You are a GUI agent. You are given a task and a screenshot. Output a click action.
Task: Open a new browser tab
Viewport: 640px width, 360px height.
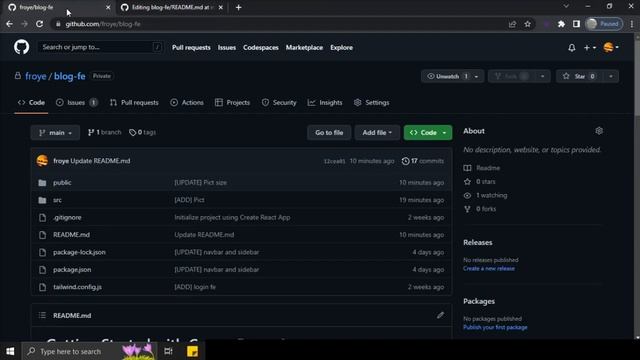pos(238,7)
